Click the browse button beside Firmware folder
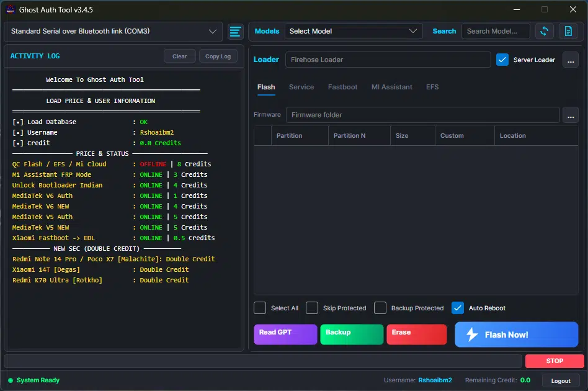 pos(571,115)
